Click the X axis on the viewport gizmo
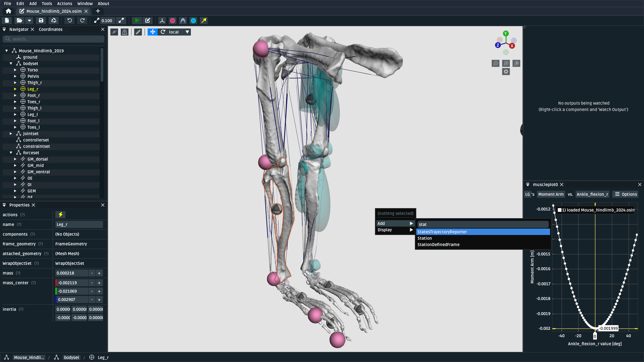The image size is (644, 362). point(512,46)
